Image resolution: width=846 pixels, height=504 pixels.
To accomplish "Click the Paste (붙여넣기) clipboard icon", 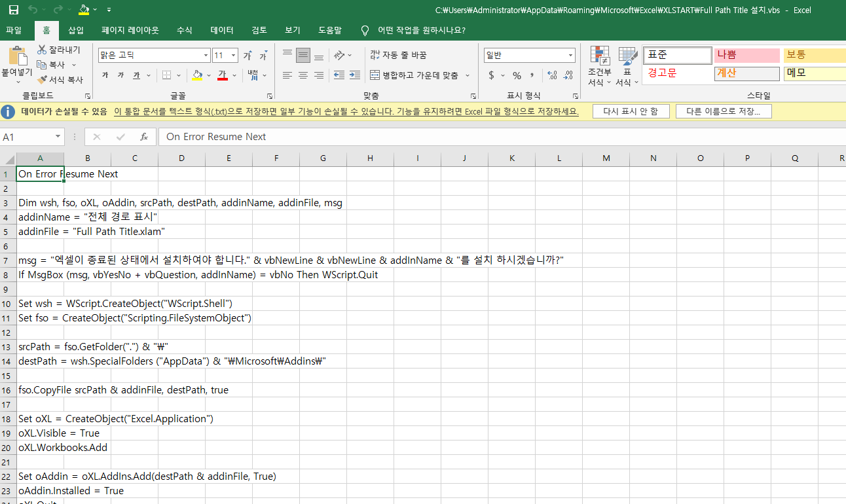I will tap(17, 56).
